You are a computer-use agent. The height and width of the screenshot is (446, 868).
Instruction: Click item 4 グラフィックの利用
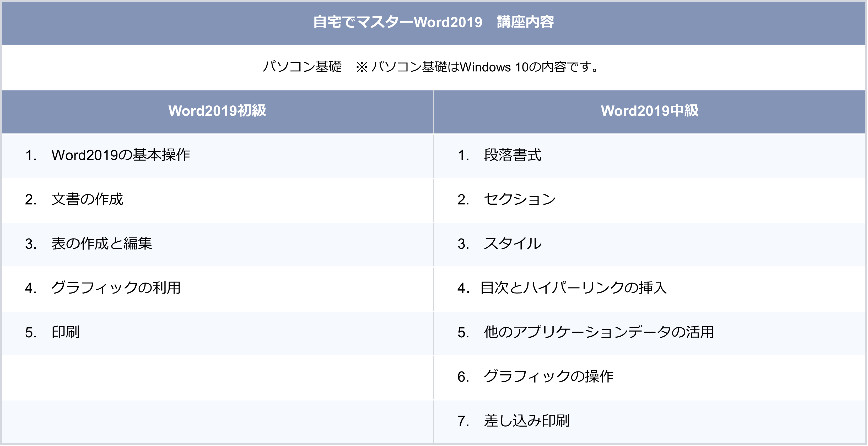coord(116,288)
